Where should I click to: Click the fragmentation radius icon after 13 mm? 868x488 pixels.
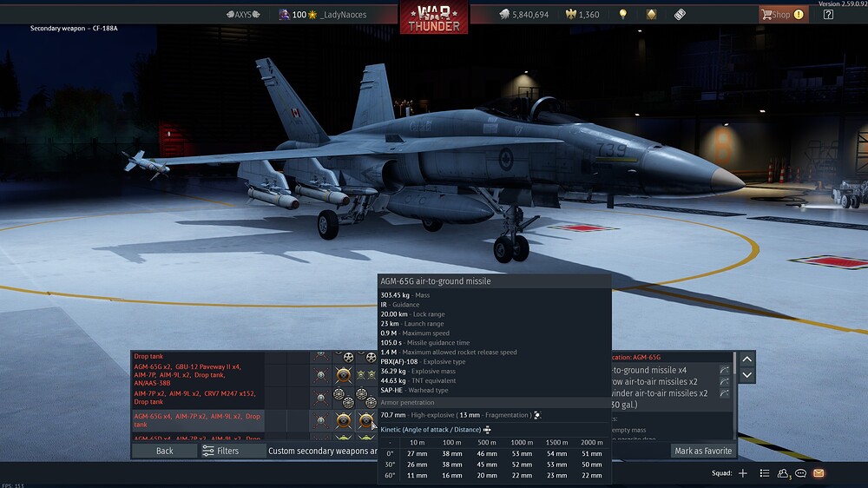click(537, 415)
